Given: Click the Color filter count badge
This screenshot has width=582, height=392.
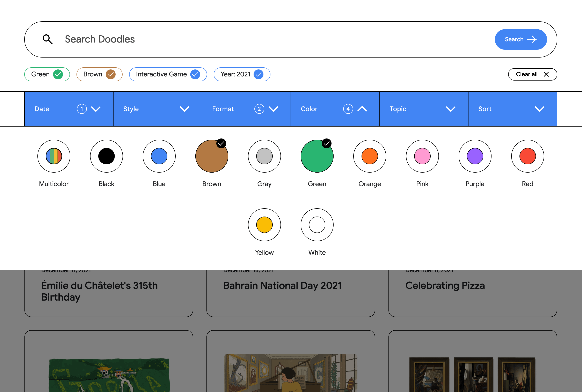Looking at the screenshot, I should tap(348, 109).
